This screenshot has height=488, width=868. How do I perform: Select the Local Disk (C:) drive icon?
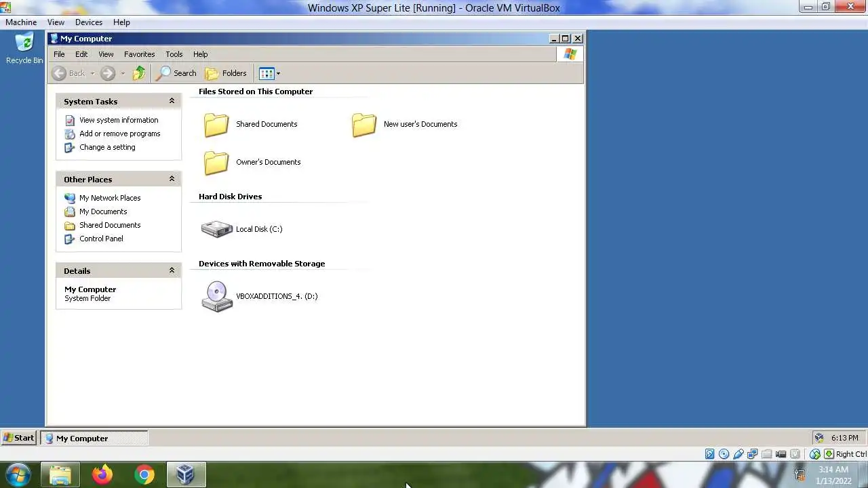[217, 229]
